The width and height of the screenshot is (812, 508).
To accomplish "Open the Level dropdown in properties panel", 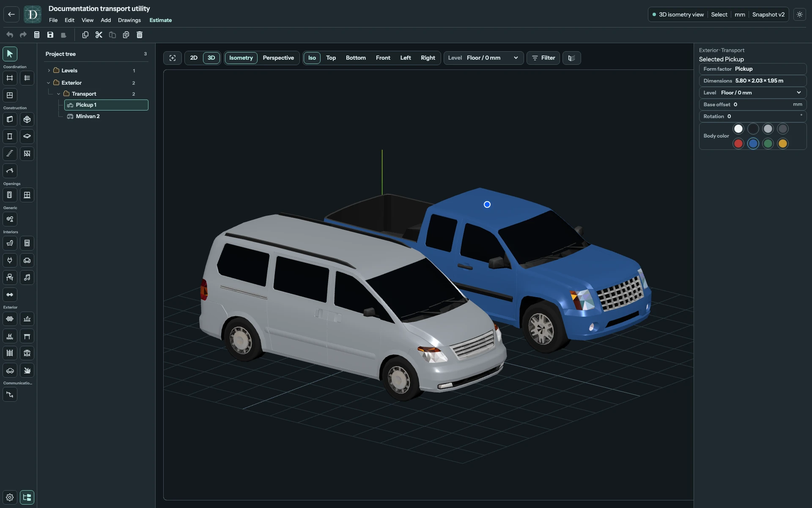I will (753, 93).
